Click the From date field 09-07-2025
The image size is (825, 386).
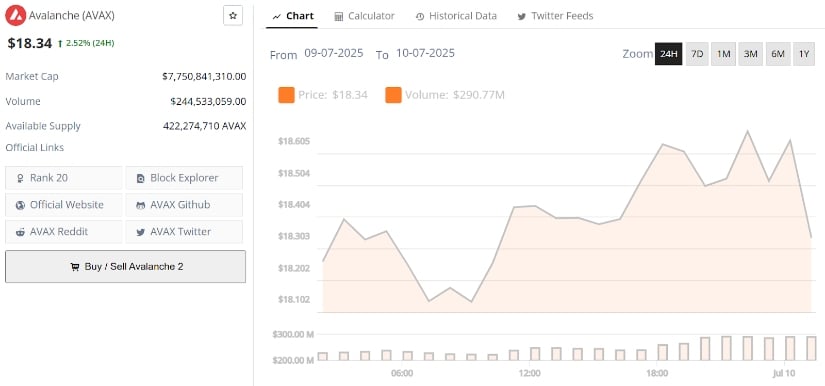coord(334,54)
